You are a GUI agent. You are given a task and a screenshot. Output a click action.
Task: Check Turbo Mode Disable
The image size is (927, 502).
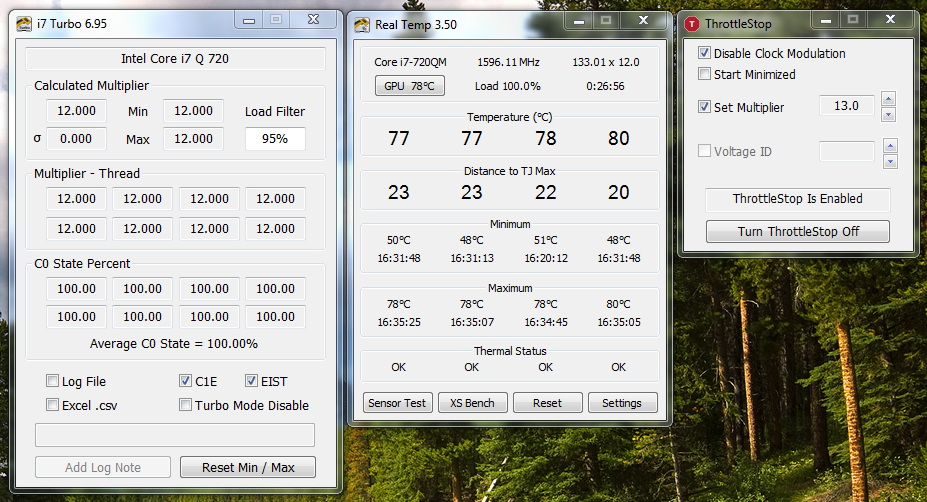click(x=185, y=404)
